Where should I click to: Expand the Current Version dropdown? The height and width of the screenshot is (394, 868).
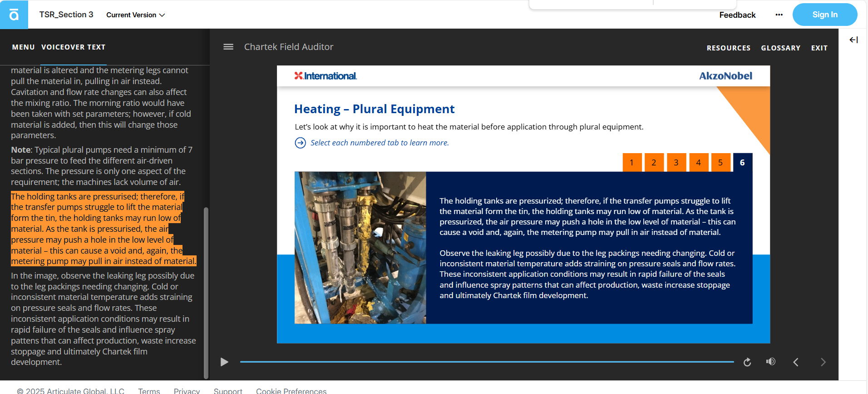(135, 15)
